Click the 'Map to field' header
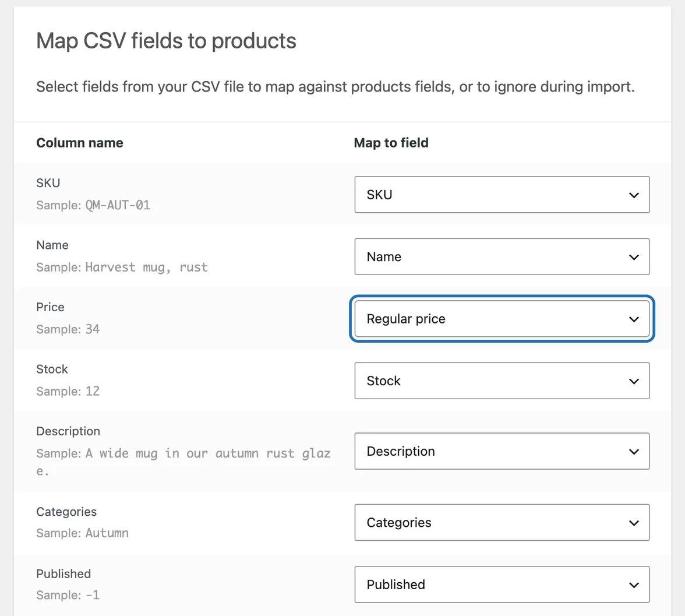Image resolution: width=685 pixels, height=616 pixels. point(391,143)
